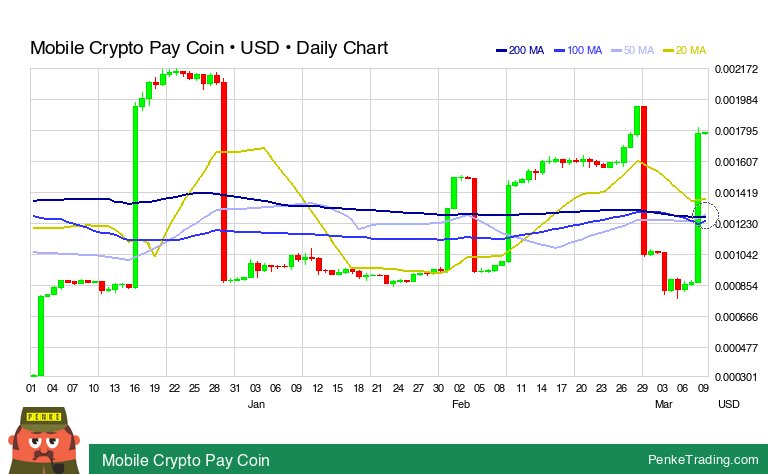Click the y-axis value 0.000854
Screen dimensions: 768x474
click(736, 286)
